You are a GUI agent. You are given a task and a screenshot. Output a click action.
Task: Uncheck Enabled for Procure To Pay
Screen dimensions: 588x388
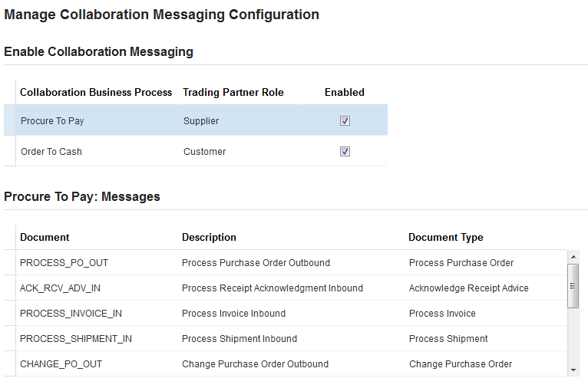(x=345, y=121)
